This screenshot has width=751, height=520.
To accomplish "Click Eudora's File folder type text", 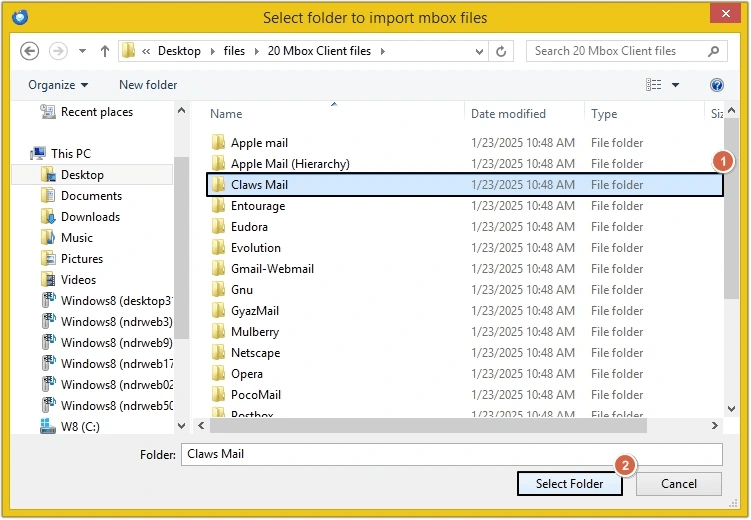I will (617, 227).
